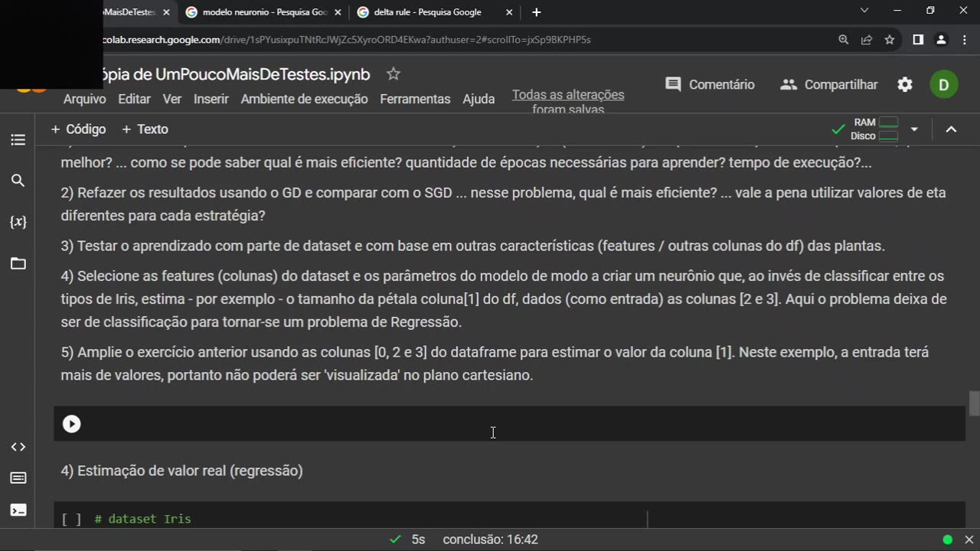Image resolution: width=980 pixels, height=551 pixels.
Task: Toggle the browser side panel
Action: [918, 40]
